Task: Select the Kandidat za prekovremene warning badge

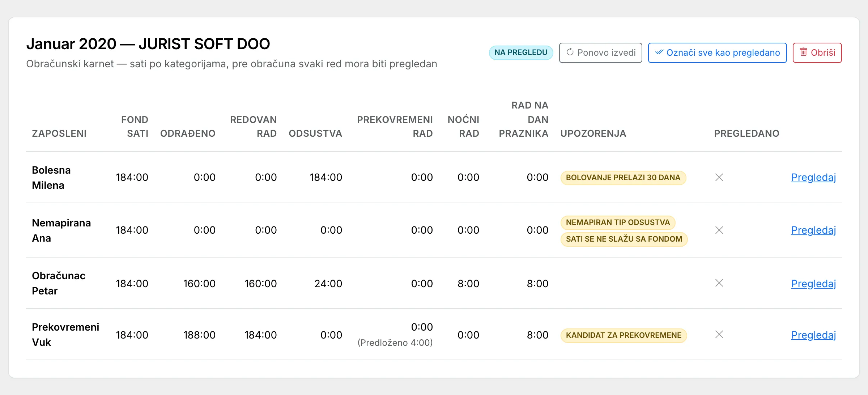Action: pos(624,335)
